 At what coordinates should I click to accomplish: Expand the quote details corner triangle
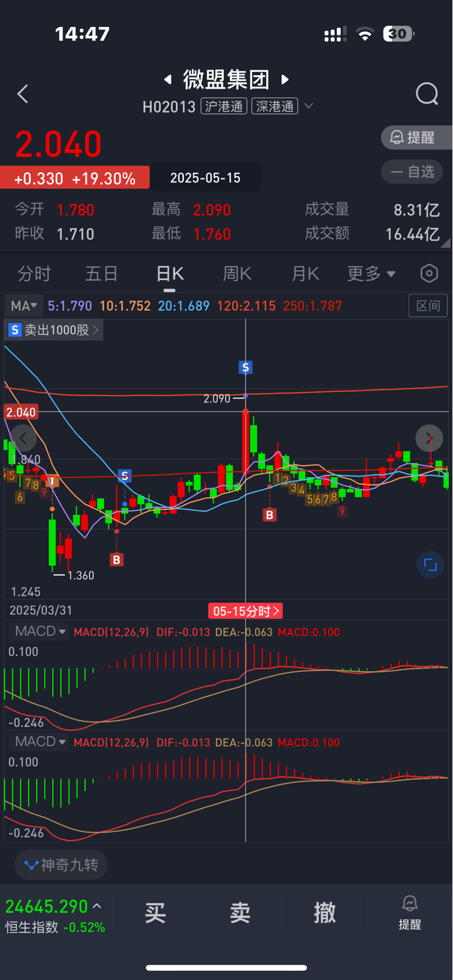point(445,242)
